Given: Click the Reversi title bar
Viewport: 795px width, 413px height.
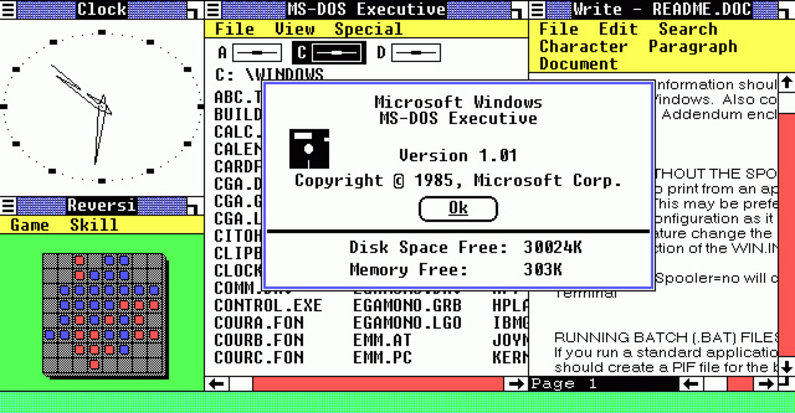Looking at the screenshot, I should [x=102, y=206].
